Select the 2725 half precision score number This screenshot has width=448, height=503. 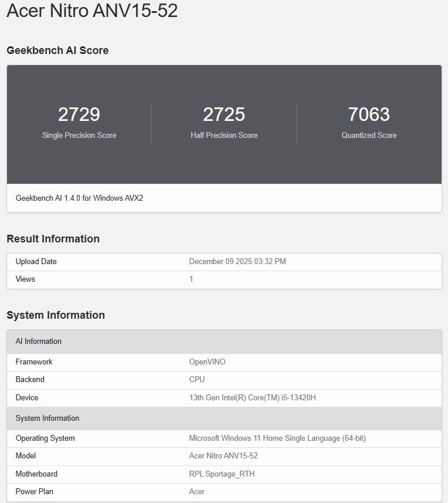[x=224, y=114]
